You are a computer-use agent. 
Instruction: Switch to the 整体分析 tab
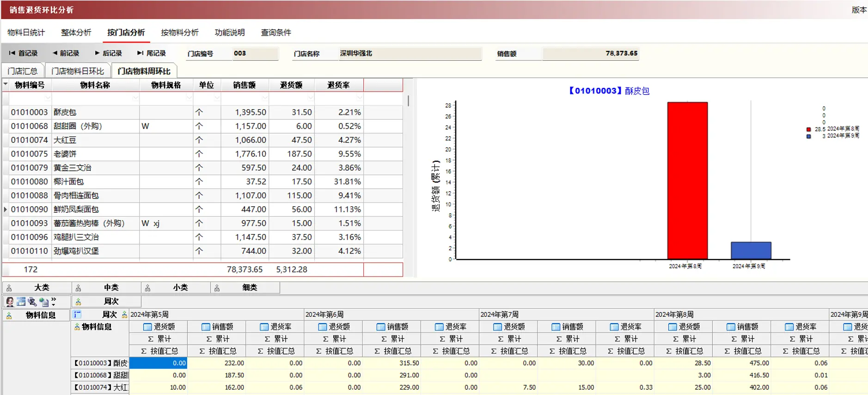[76, 32]
